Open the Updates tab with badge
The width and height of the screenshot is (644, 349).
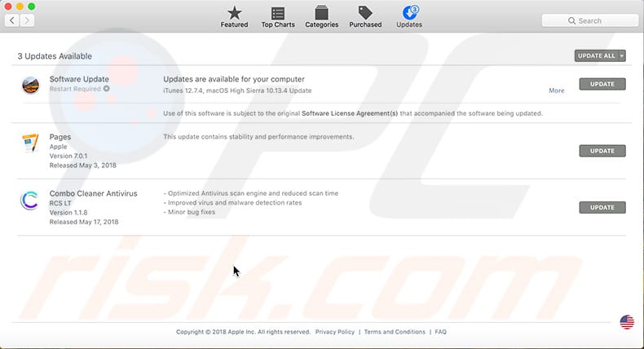pos(409,17)
